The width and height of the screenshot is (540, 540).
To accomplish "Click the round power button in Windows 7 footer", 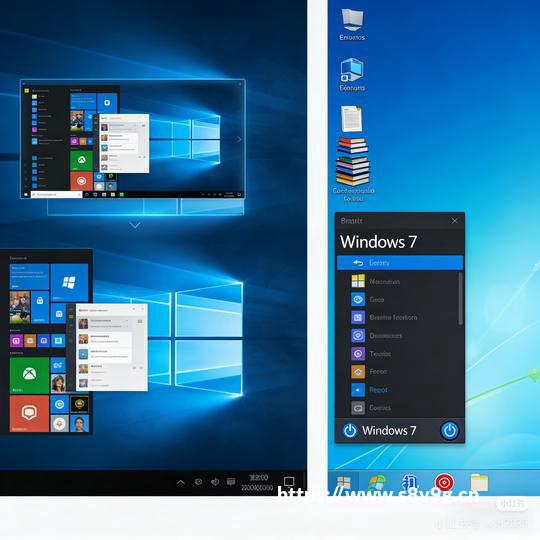I will coord(450,430).
